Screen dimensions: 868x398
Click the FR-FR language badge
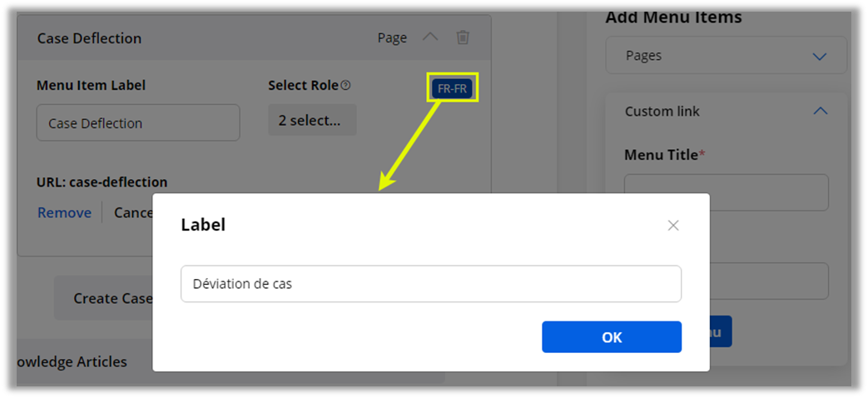pyautogui.click(x=453, y=88)
